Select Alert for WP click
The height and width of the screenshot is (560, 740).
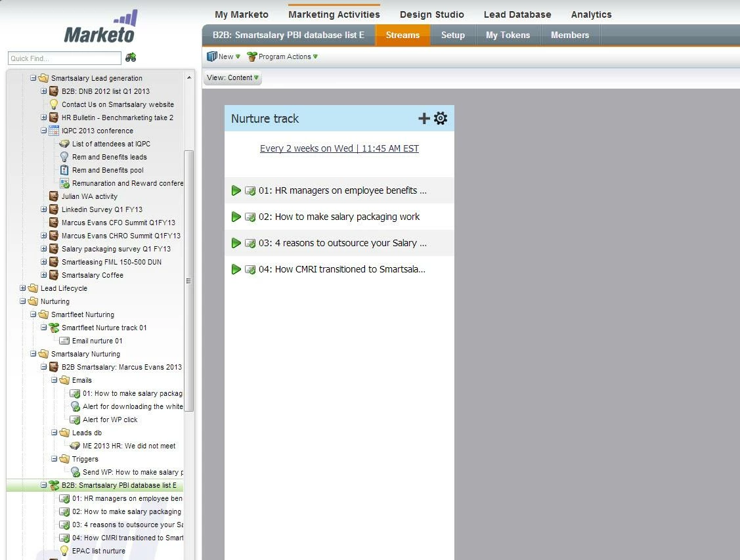click(x=110, y=420)
